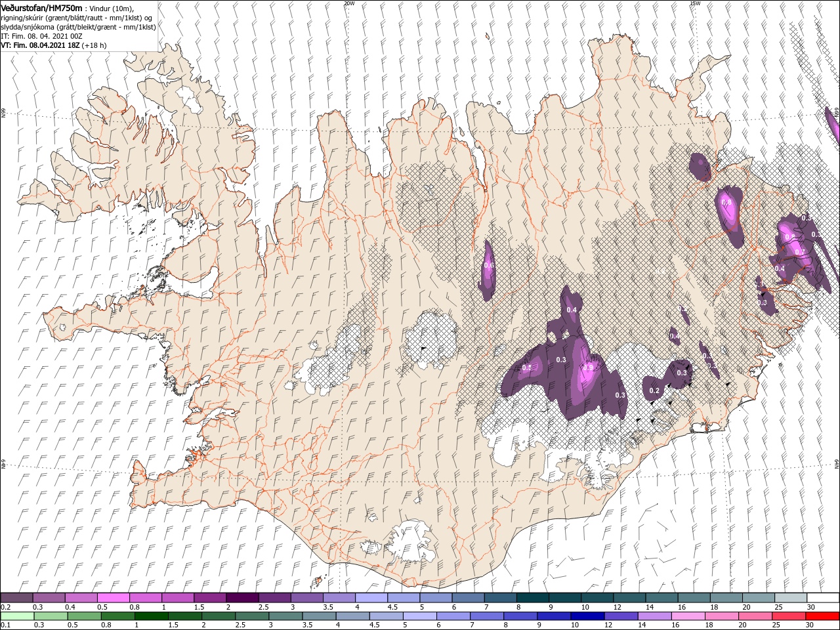Screen dimensions: 840x630
Task: Click the bottom-row legend label 9
Action: click(539, 625)
